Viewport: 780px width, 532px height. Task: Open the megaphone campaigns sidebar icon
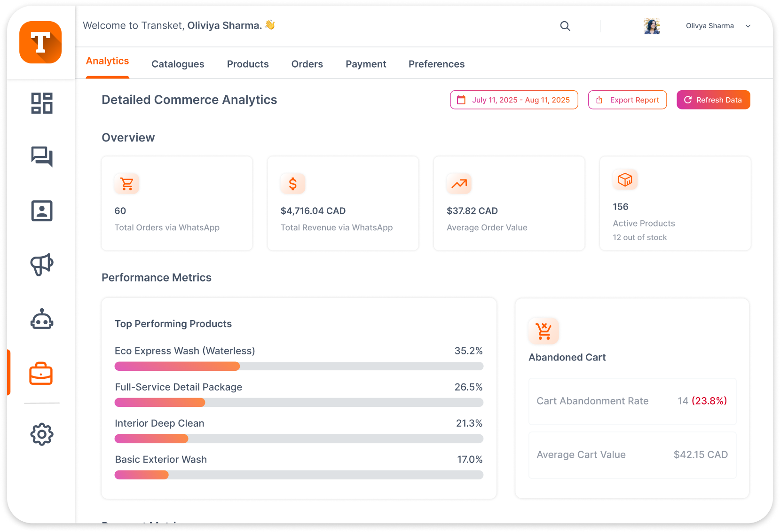(41, 265)
